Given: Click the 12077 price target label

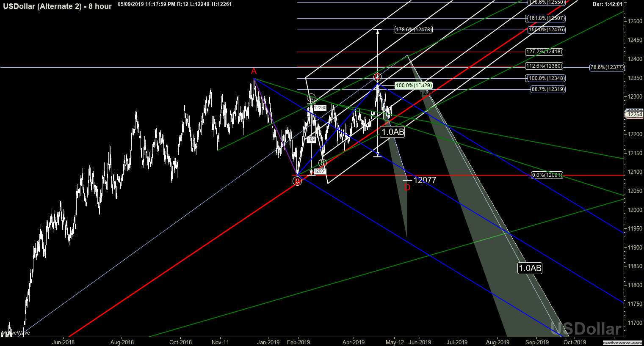Looking at the screenshot, I should click(x=425, y=180).
